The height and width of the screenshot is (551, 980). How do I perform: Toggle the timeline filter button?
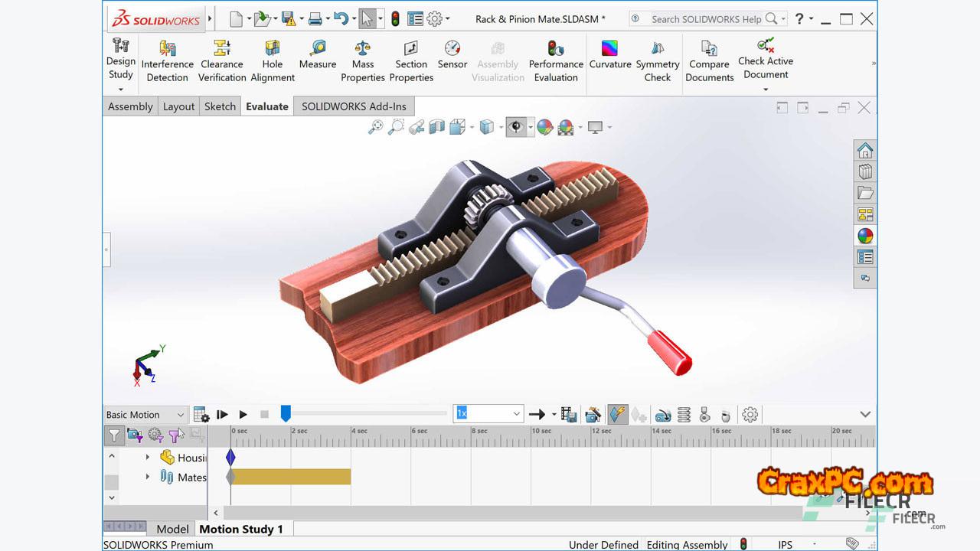(114, 435)
